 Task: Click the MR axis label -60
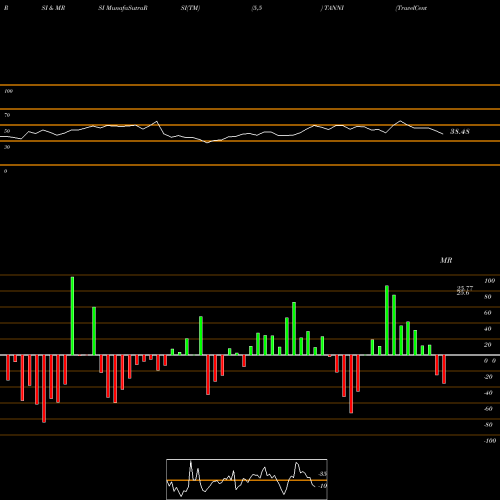point(488,409)
